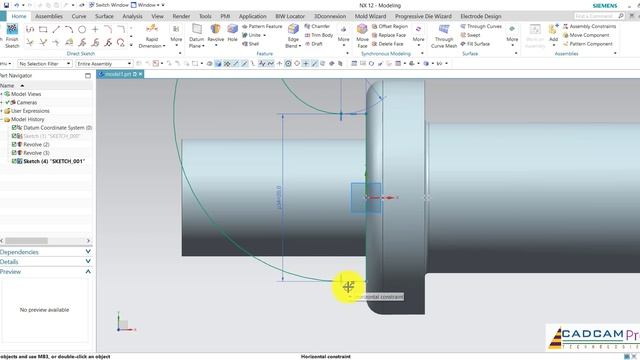Click the Find a Command search field
The height and width of the screenshot is (360, 640).
click(x=599, y=16)
